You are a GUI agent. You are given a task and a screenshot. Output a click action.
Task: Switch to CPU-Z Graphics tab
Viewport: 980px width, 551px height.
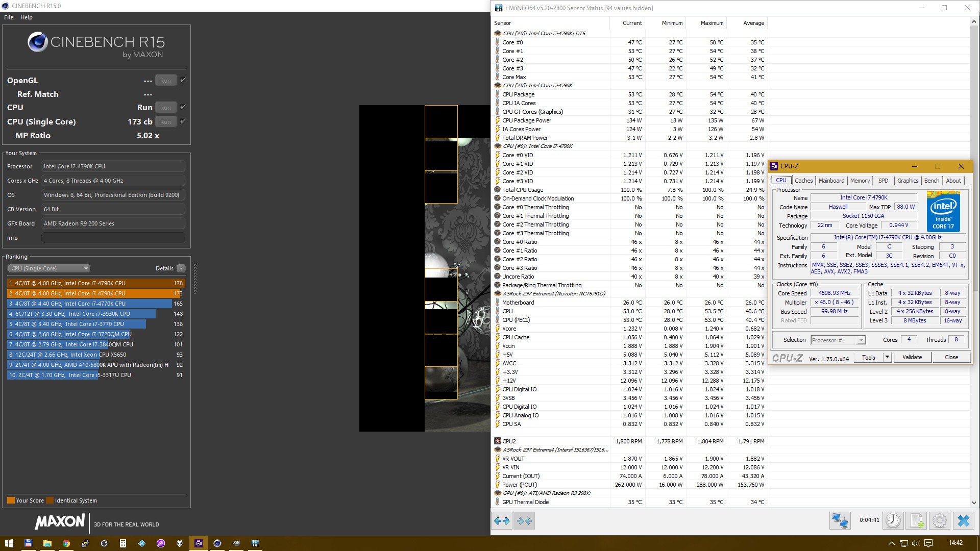pos(908,181)
